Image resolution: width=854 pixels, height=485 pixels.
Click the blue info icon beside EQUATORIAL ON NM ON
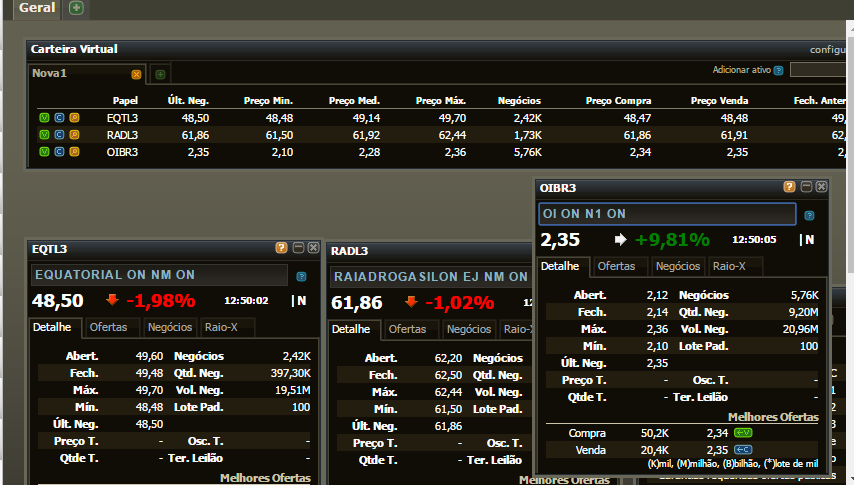coord(301,276)
